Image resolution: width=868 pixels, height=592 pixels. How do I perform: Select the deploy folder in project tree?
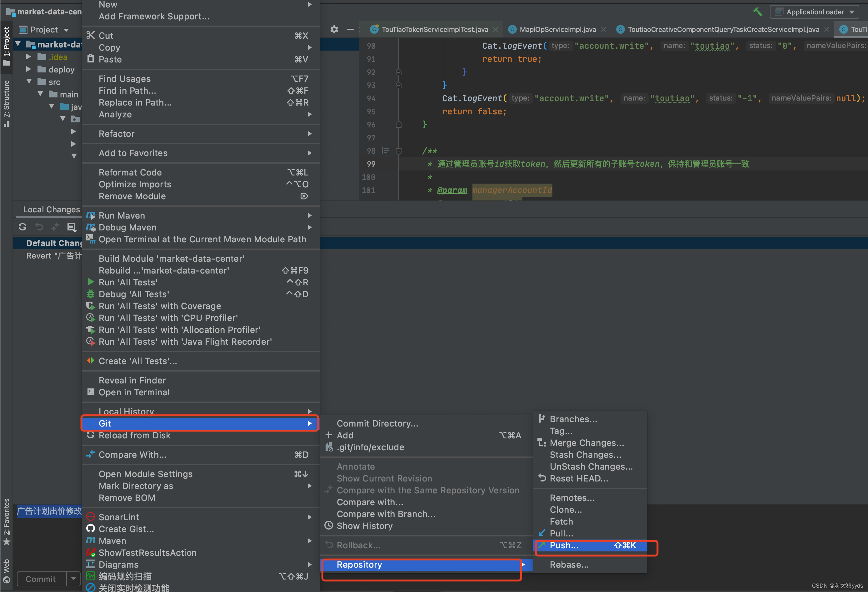(61, 69)
